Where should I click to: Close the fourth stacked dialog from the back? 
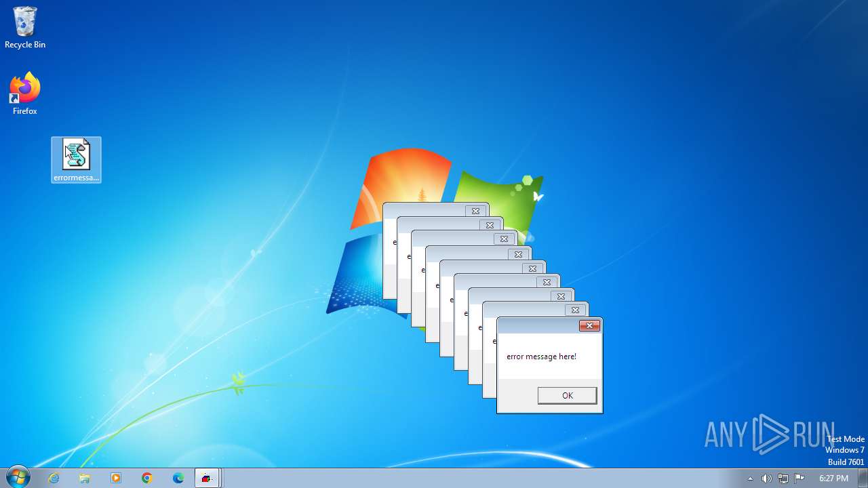[x=518, y=255]
